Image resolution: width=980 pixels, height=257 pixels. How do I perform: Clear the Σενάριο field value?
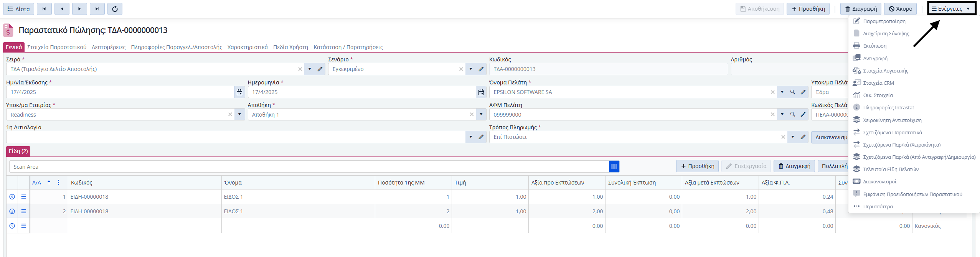click(461, 69)
